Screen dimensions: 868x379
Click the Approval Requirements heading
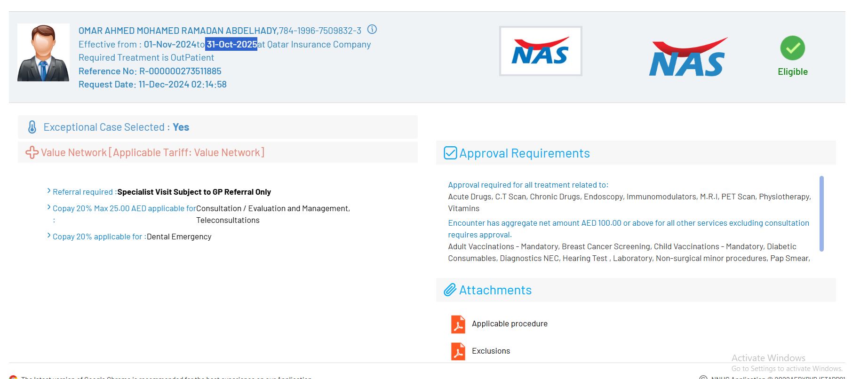coord(525,153)
